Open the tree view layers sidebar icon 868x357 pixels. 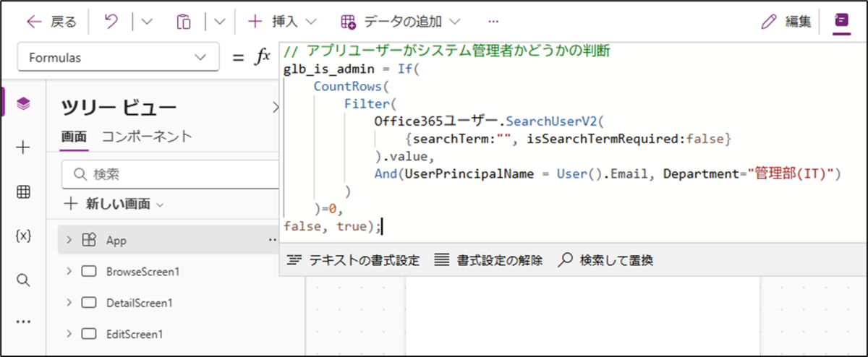(x=23, y=105)
